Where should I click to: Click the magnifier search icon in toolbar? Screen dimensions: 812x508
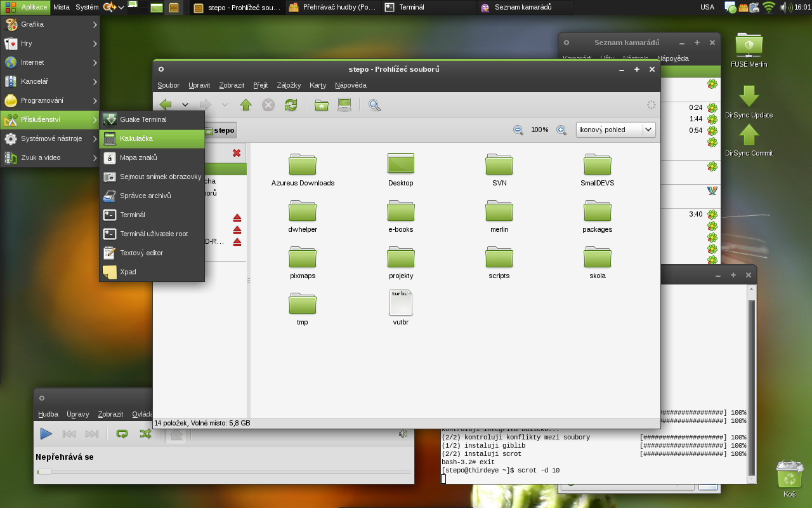click(374, 105)
